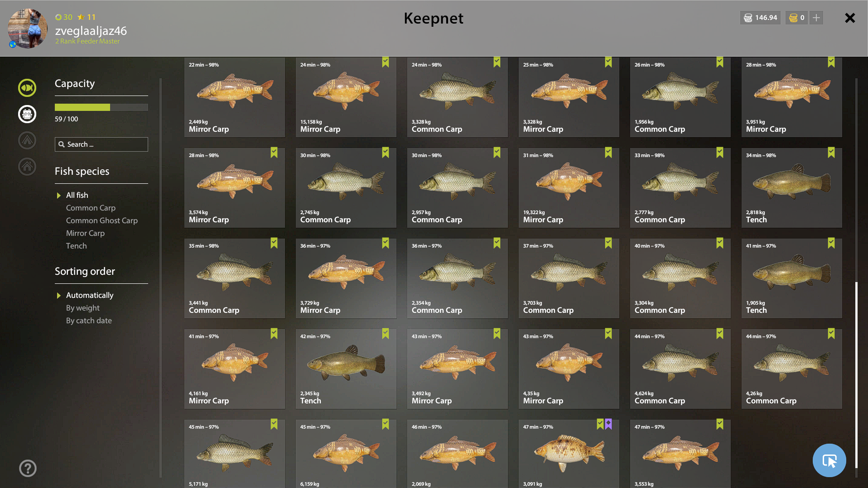The image size is (868, 488).
Task: Add gold coins with the plus button
Action: click(x=816, y=18)
